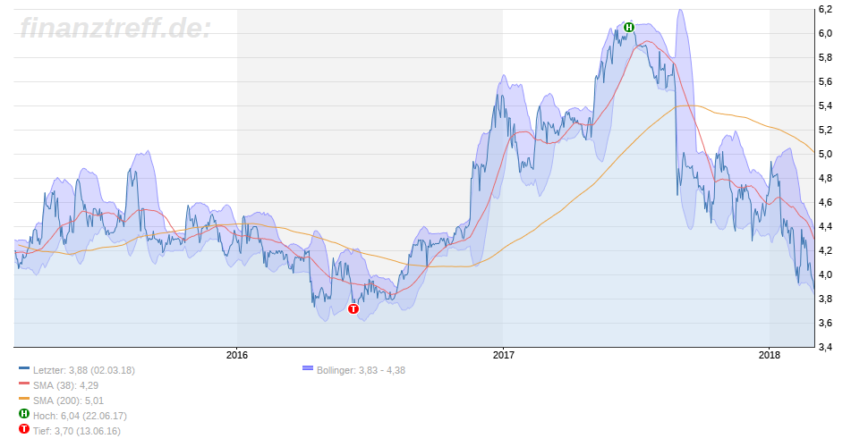Click the 5,0 value on price axis
Screen dimensions: 868x447
[825, 154]
